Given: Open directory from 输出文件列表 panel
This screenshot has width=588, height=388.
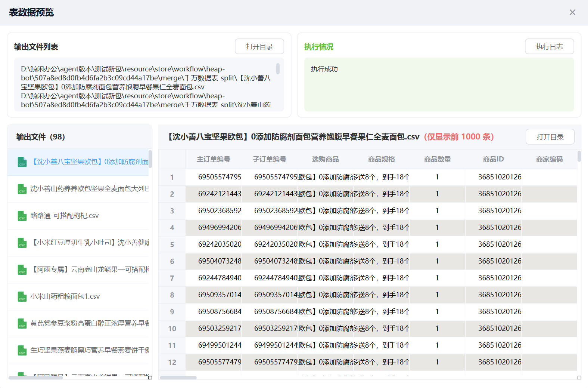Looking at the screenshot, I should tap(259, 47).
